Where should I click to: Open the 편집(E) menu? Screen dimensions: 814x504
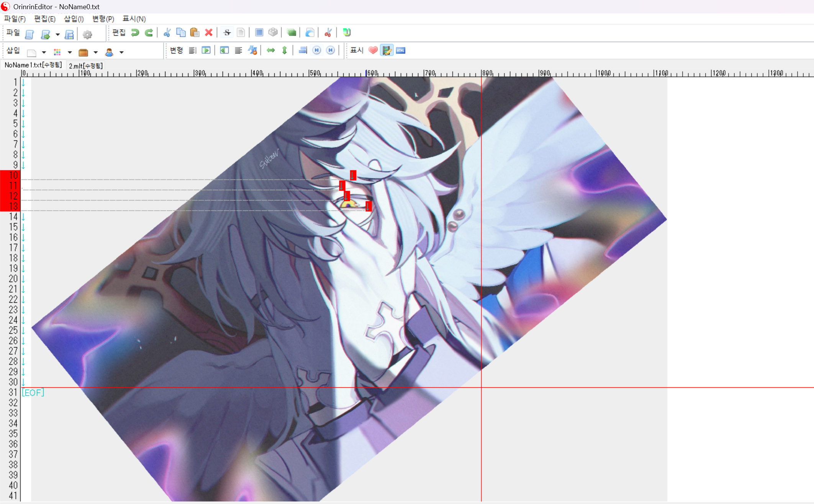45,19
